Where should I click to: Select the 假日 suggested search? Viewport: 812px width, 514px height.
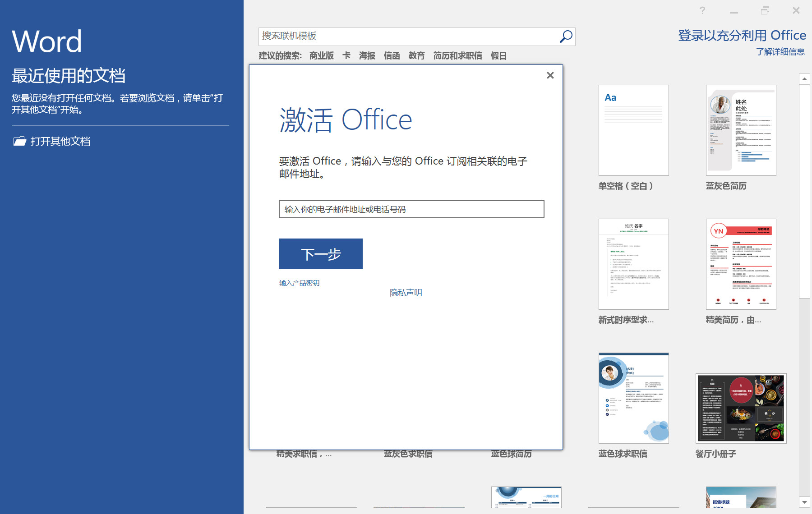click(498, 55)
